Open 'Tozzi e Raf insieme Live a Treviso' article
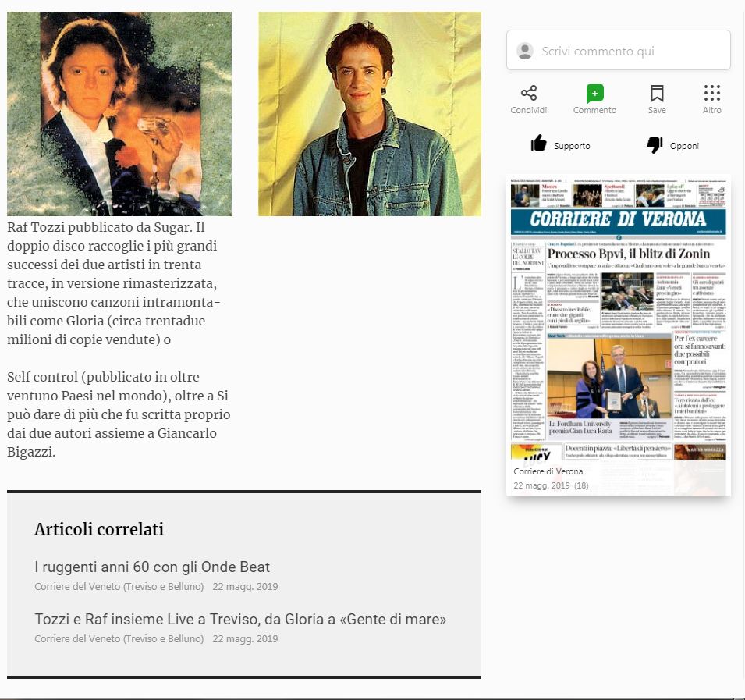This screenshot has width=745, height=700. pyautogui.click(x=240, y=619)
